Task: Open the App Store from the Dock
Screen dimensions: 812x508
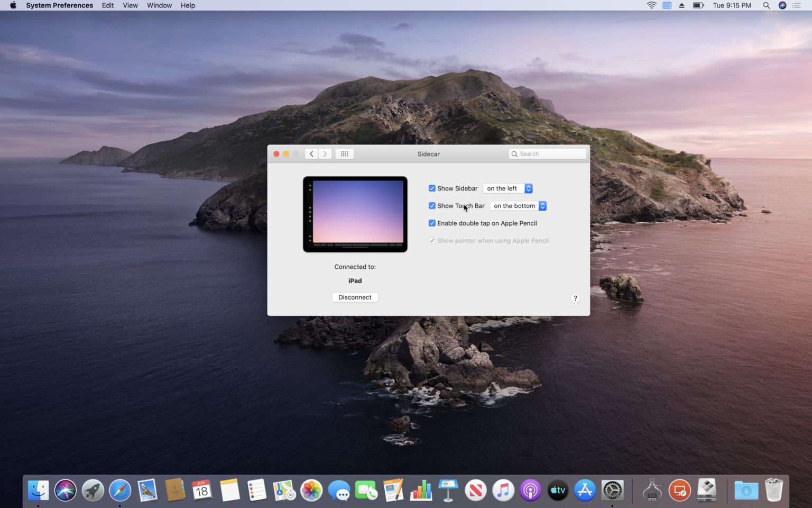Action: click(585, 490)
